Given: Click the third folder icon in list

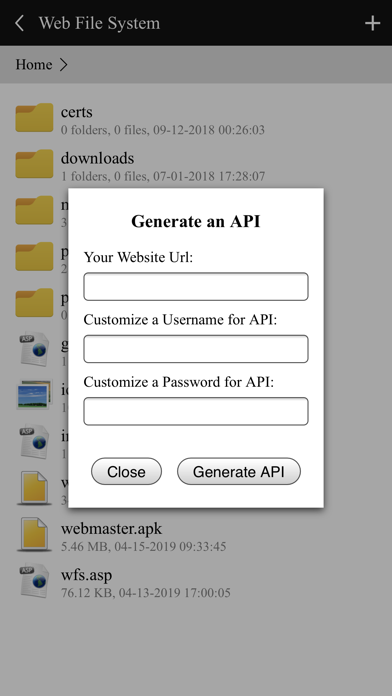Looking at the screenshot, I should click(x=34, y=210).
